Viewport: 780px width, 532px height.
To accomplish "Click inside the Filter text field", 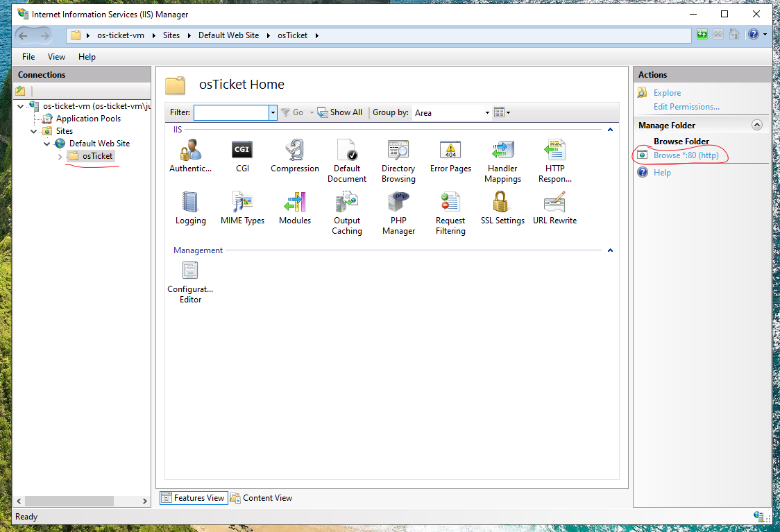I will [231, 112].
